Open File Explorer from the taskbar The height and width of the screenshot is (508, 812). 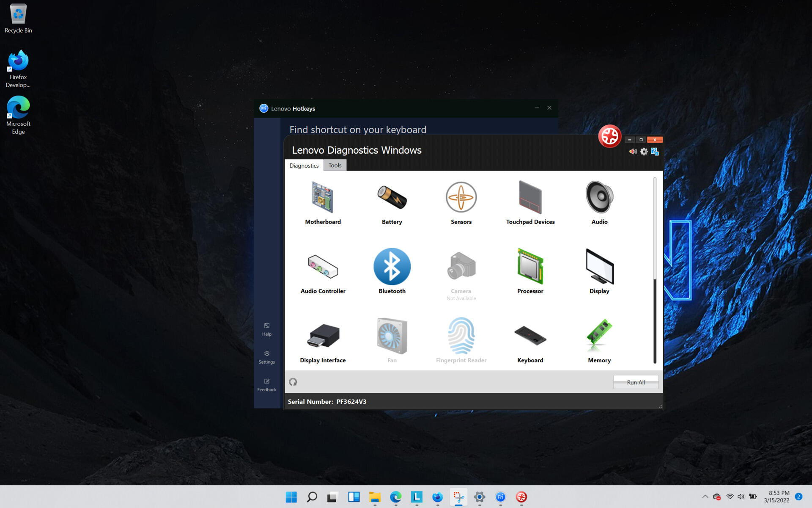tap(375, 497)
